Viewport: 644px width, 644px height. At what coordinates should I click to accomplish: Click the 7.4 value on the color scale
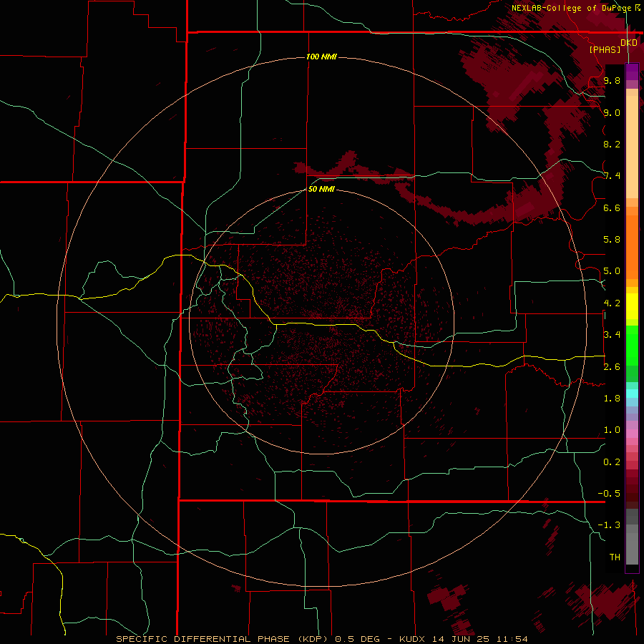pos(612,176)
